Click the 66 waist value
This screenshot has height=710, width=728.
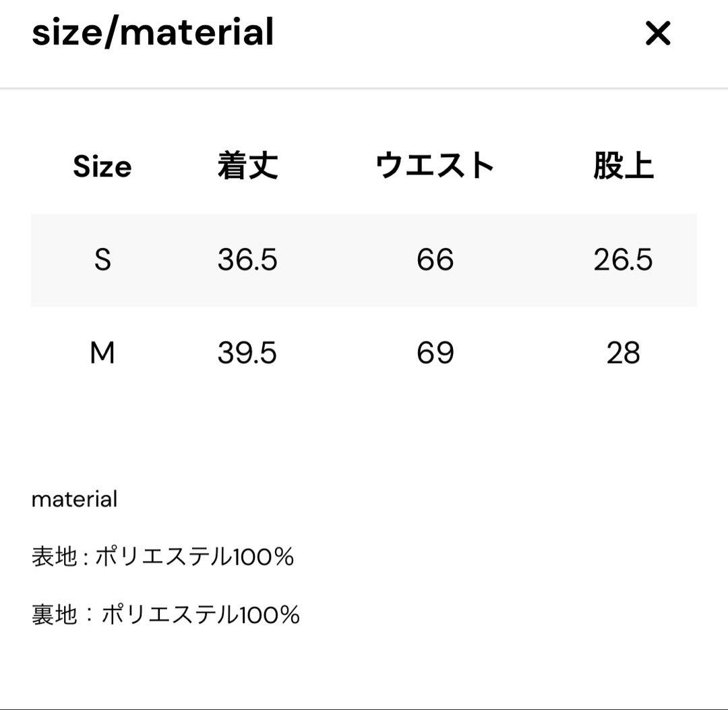click(x=435, y=261)
